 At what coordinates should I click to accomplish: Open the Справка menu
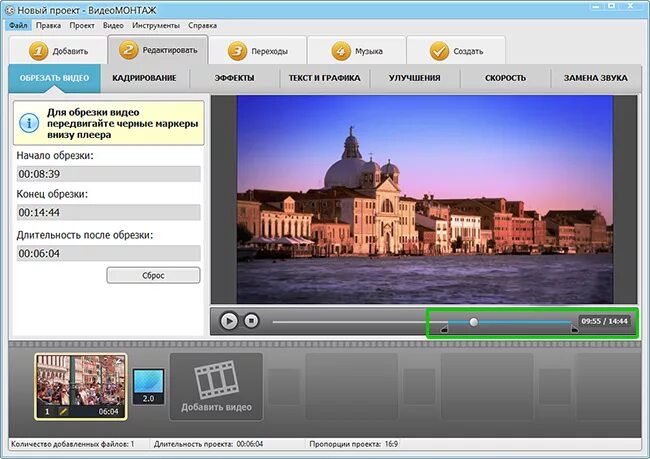(x=202, y=25)
